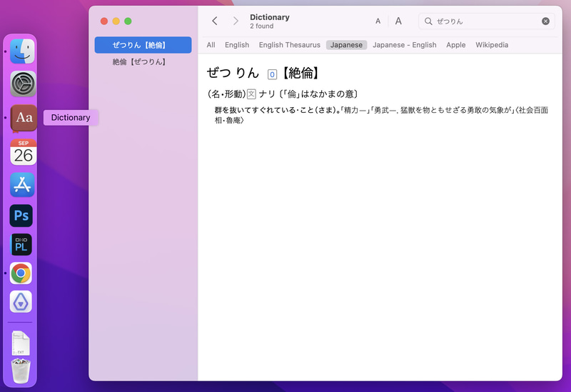Open Photoshop from the Dock
The height and width of the screenshot is (392, 571).
point(21,216)
